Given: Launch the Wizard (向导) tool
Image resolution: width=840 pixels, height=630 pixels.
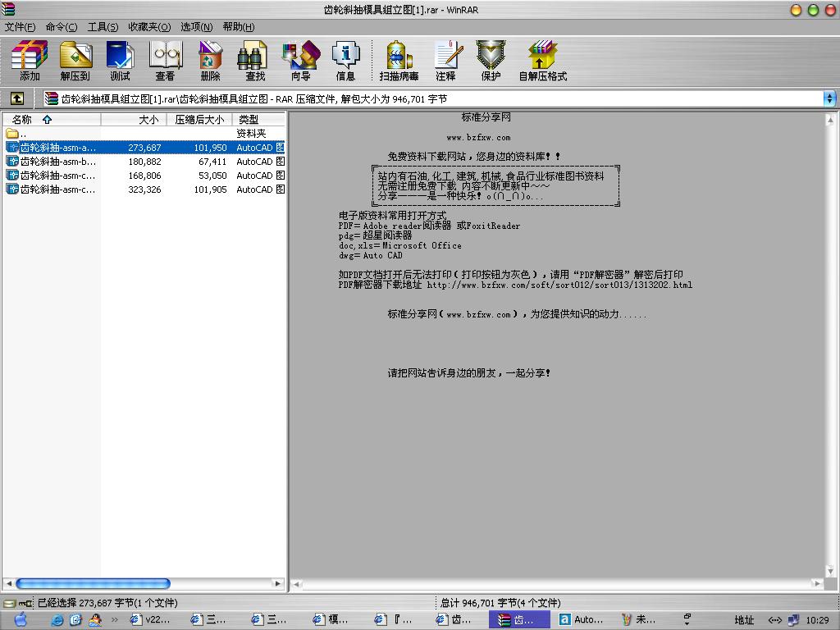Looking at the screenshot, I should point(301,60).
